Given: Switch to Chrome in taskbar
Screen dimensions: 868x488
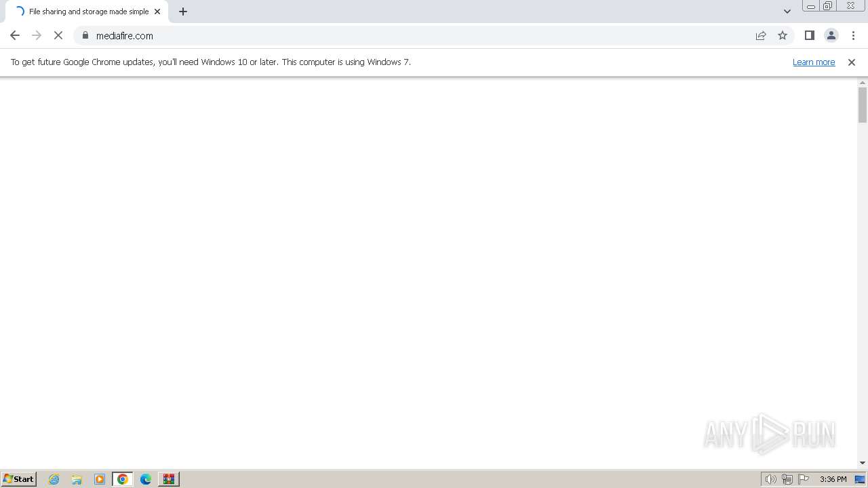Looking at the screenshot, I should pyautogui.click(x=123, y=479).
